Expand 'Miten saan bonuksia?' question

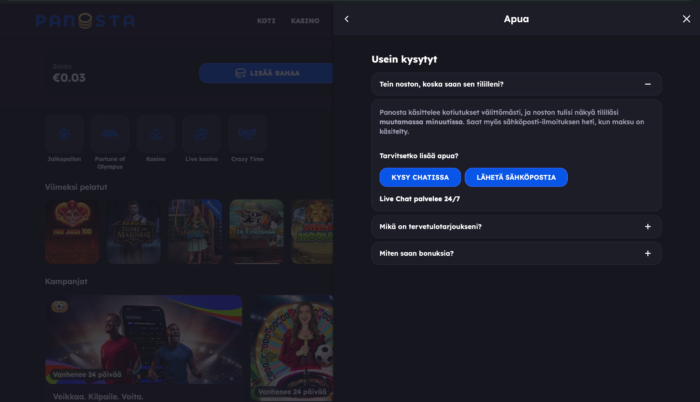pyautogui.click(x=516, y=254)
